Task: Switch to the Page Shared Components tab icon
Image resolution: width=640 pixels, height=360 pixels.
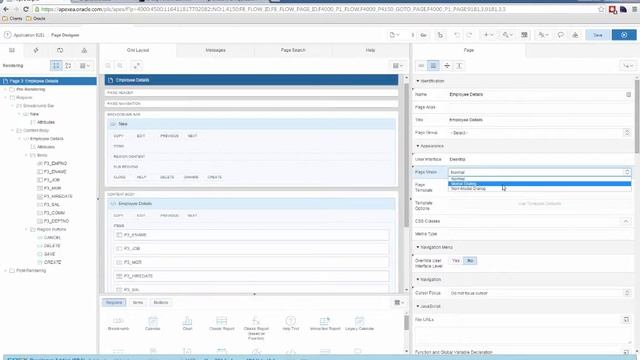Action: click(84, 50)
